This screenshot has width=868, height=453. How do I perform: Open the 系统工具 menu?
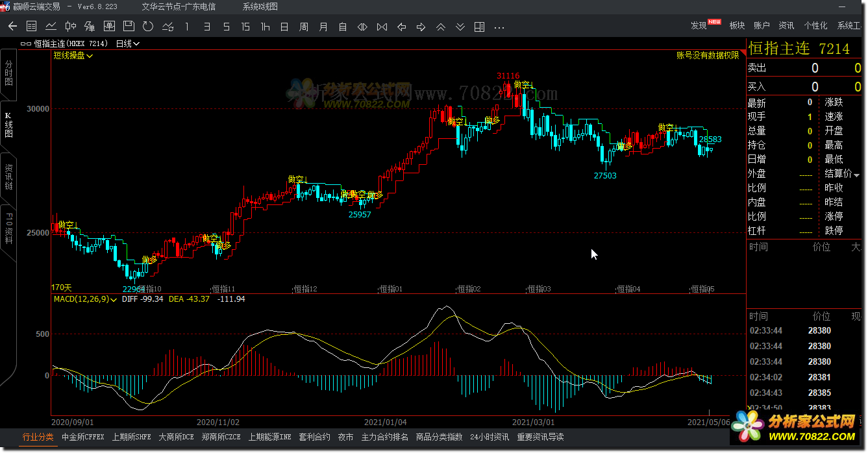849,25
